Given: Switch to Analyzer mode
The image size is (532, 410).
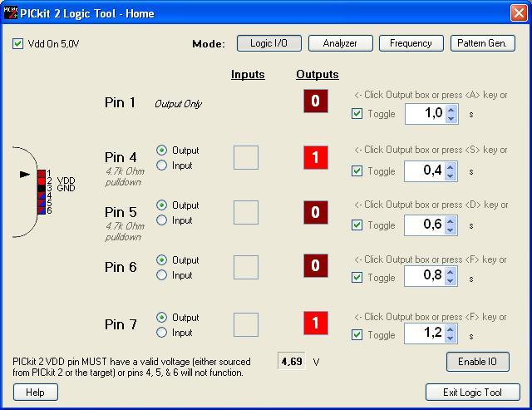Looking at the screenshot, I should [x=340, y=43].
